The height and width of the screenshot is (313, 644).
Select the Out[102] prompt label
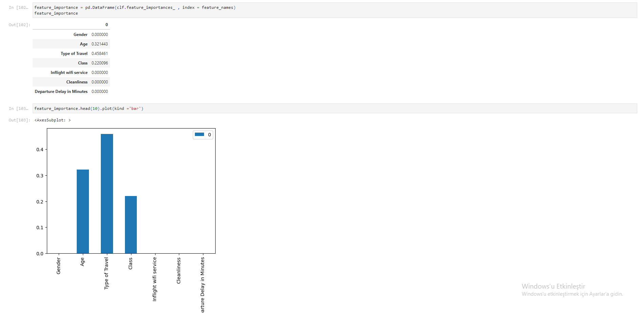pos(19,24)
